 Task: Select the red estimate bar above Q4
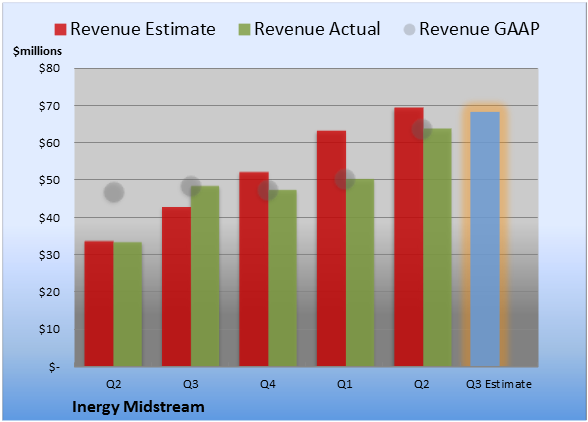(254, 269)
